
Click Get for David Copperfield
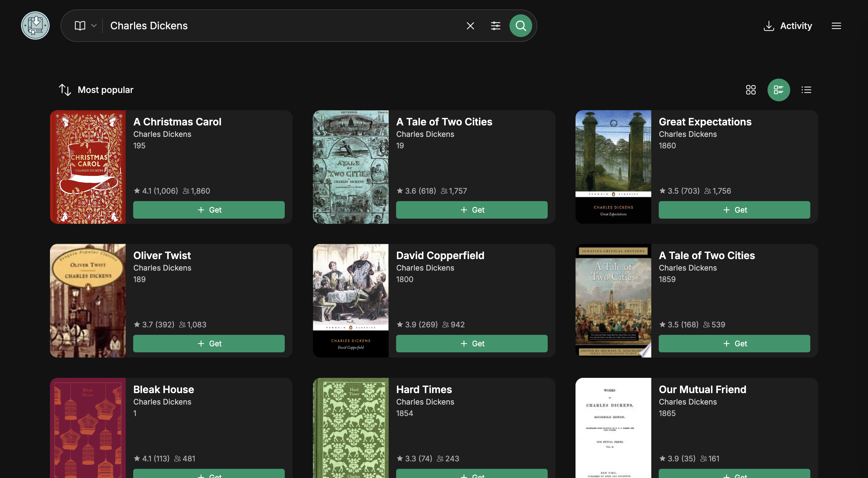[x=471, y=343]
